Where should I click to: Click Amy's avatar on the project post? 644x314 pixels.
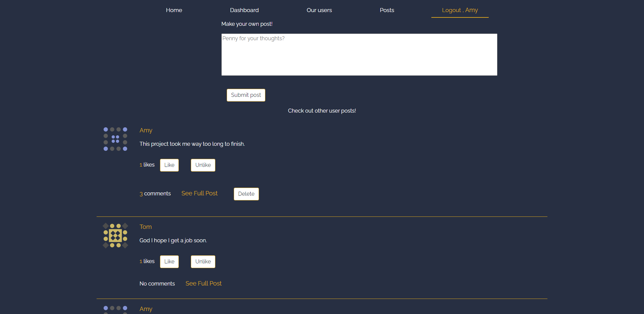pyautogui.click(x=115, y=139)
